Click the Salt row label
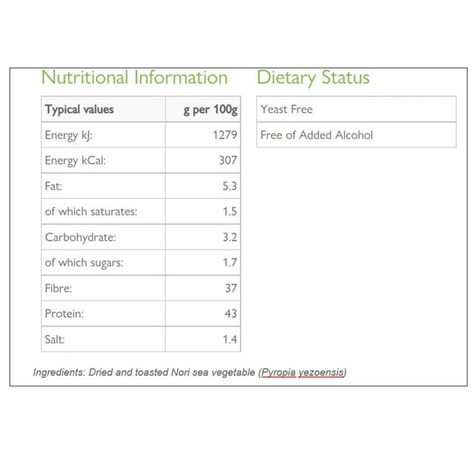This screenshot has width=476, height=453. [x=54, y=340]
